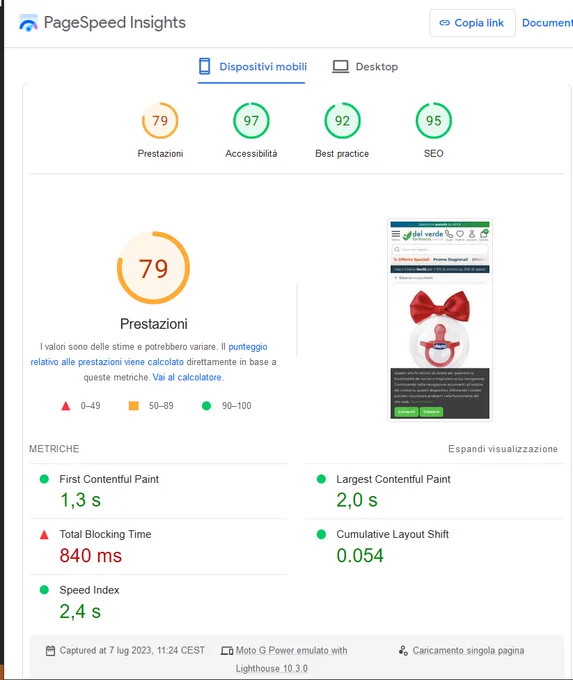The image size is (573, 680).
Task: Click the Largest Contentful Paint metric label
Action: click(393, 479)
